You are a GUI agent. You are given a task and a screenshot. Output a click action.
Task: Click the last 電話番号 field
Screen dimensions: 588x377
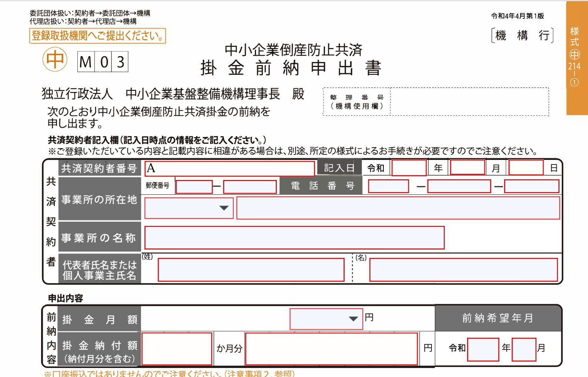coord(531,186)
